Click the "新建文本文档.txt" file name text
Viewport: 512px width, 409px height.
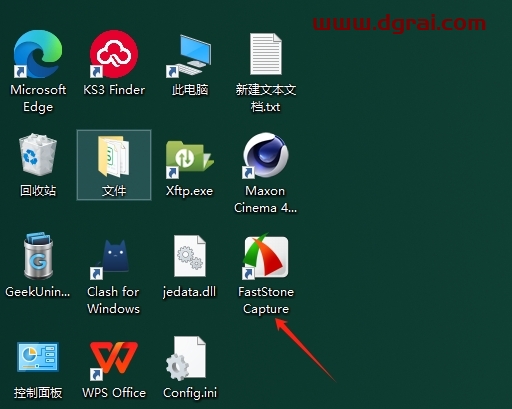[266, 98]
